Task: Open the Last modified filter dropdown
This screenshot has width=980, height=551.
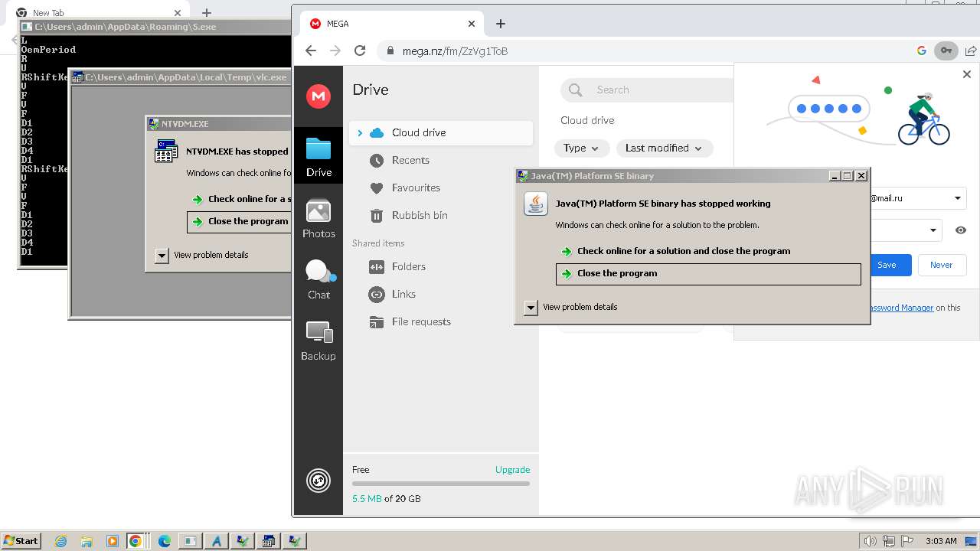Action: tap(664, 148)
